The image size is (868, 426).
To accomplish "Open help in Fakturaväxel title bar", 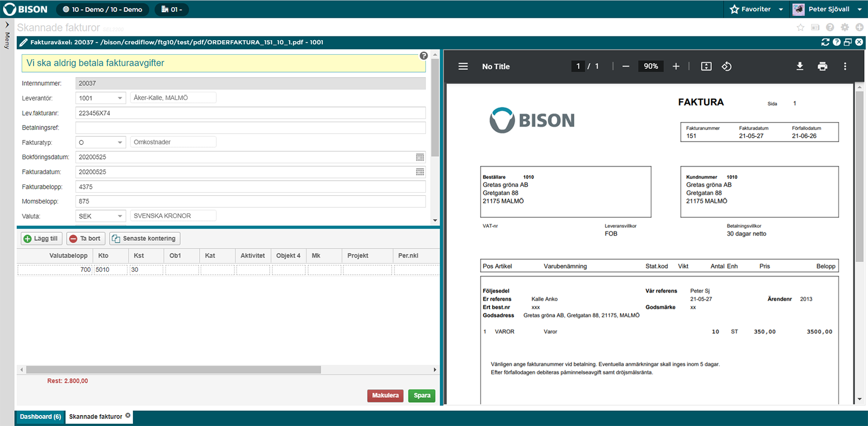I will pos(837,42).
